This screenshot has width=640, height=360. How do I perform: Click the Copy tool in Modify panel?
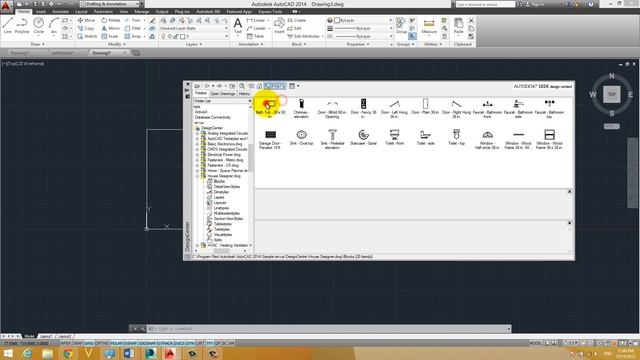click(86, 28)
